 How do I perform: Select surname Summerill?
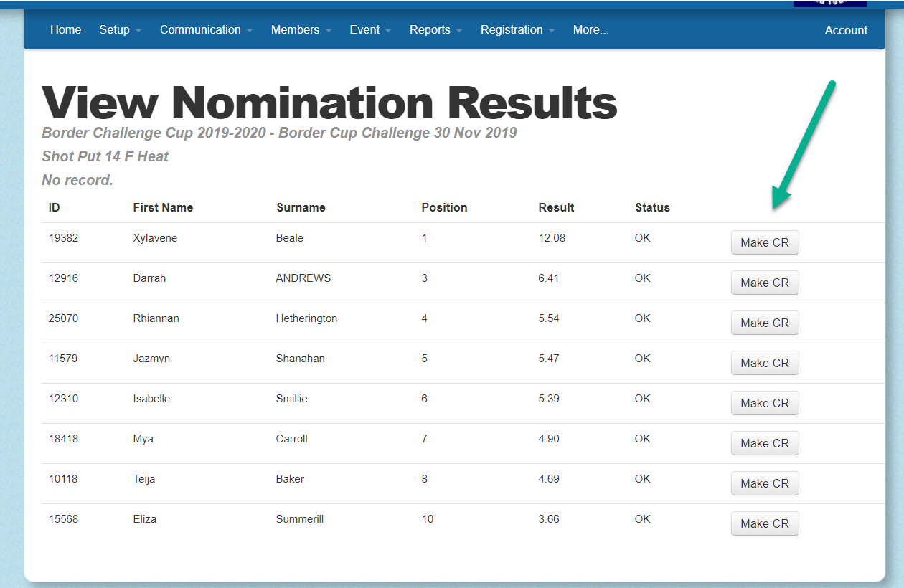click(300, 519)
